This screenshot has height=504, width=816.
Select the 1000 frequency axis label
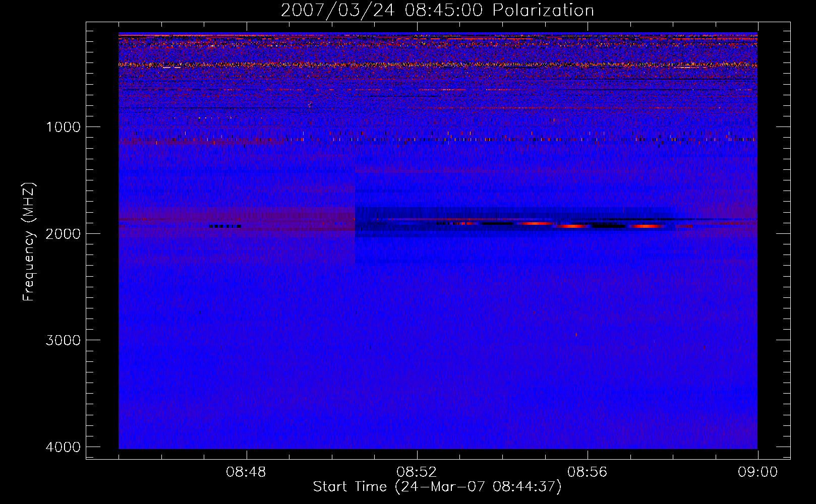click(63, 127)
